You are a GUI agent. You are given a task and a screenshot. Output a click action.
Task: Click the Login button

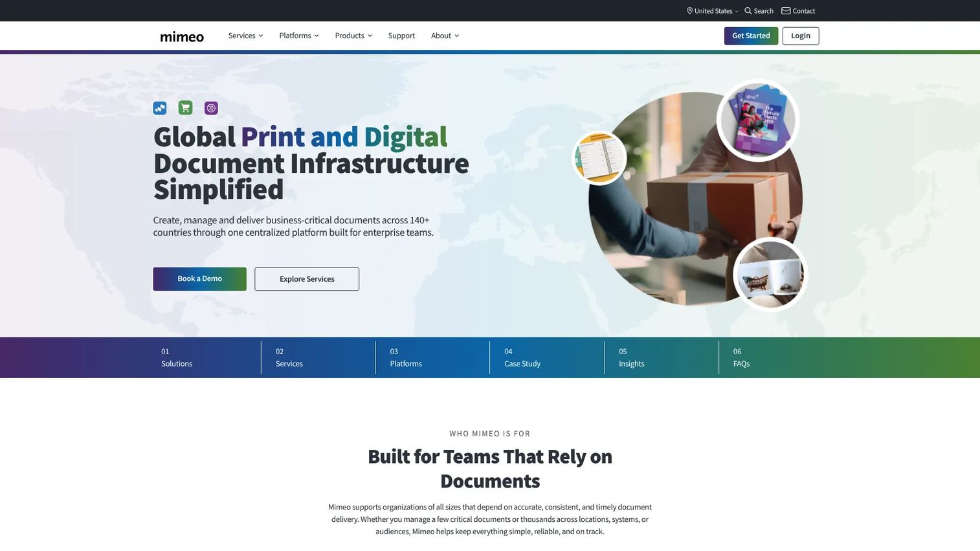[x=801, y=36]
